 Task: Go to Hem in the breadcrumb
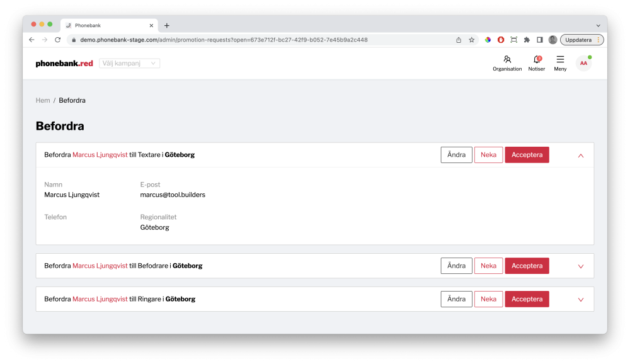tap(43, 100)
